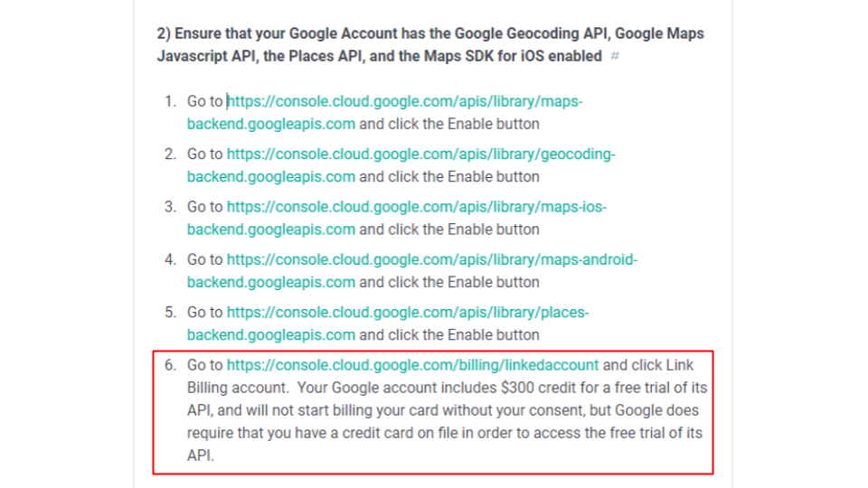The image size is (868, 488).
Task: Click 'and click the Enable button' in step 5
Action: point(449,334)
